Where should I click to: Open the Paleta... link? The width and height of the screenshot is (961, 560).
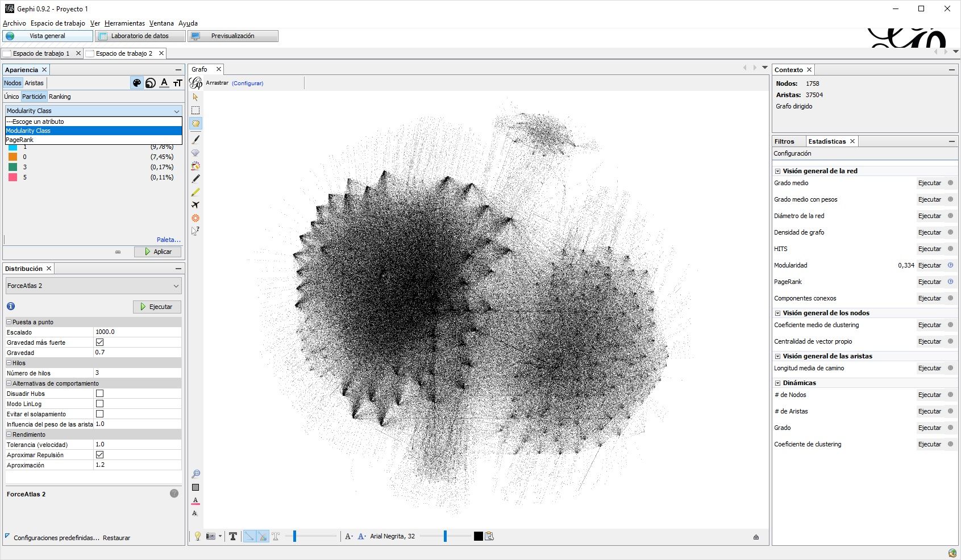coord(169,240)
